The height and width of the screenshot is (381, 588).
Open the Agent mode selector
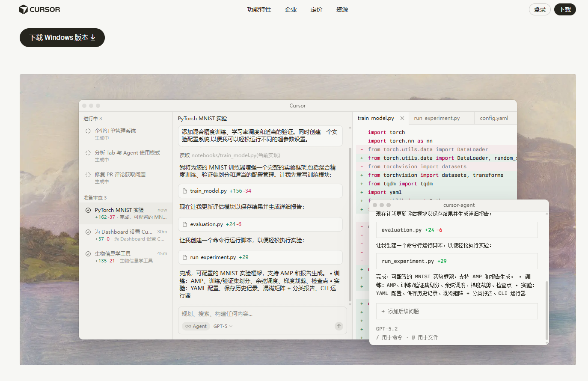click(196, 326)
